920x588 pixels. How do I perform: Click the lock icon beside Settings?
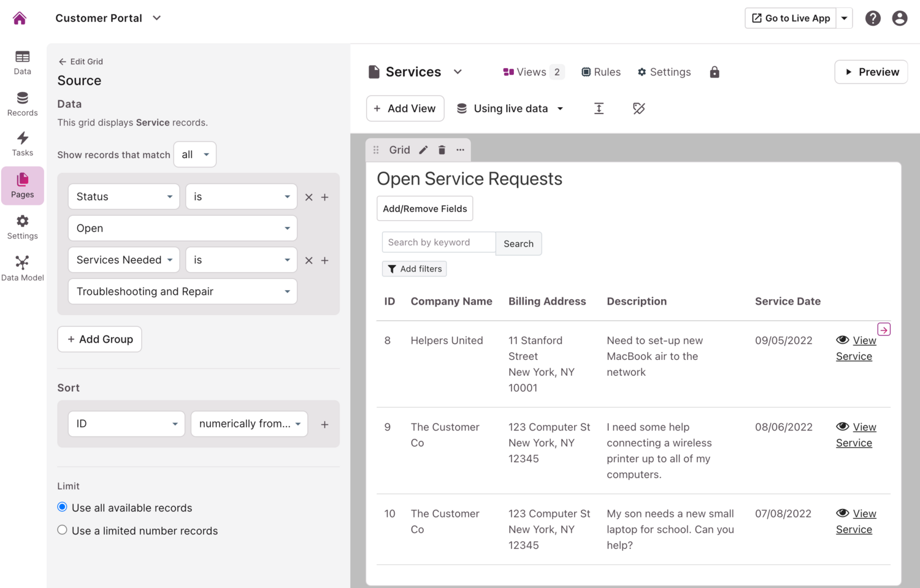(715, 72)
